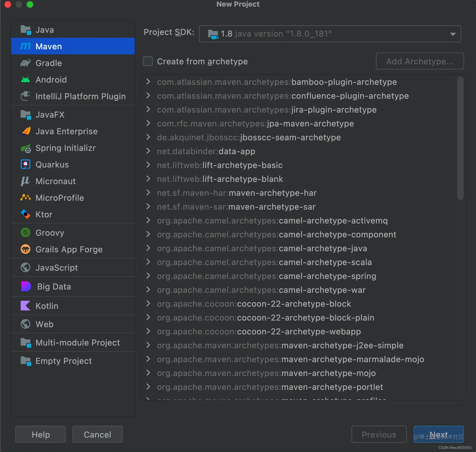
Task: Select the Gradle elephant icon
Action: click(x=25, y=63)
